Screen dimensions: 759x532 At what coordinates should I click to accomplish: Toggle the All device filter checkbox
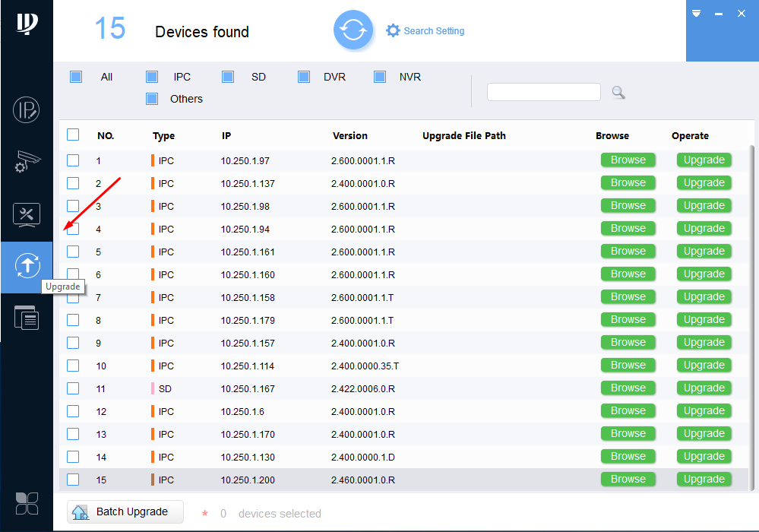click(x=76, y=77)
